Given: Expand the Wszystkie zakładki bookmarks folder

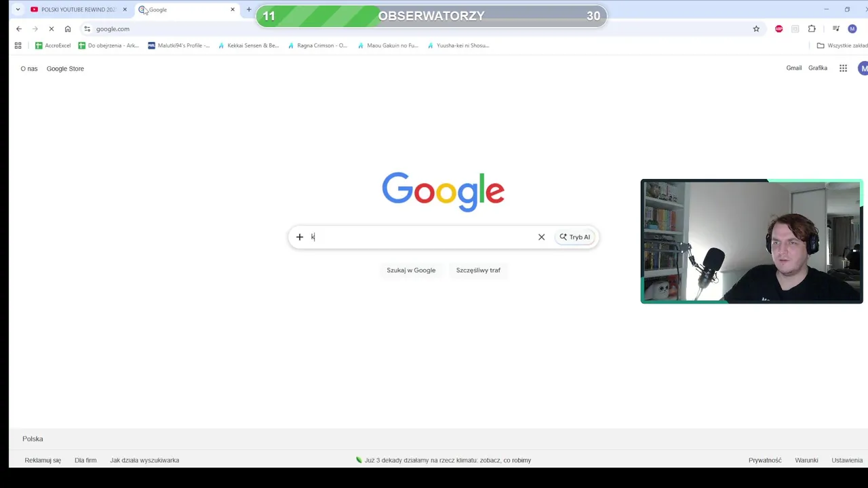Looking at the screenshot, I should coord(842,45).
